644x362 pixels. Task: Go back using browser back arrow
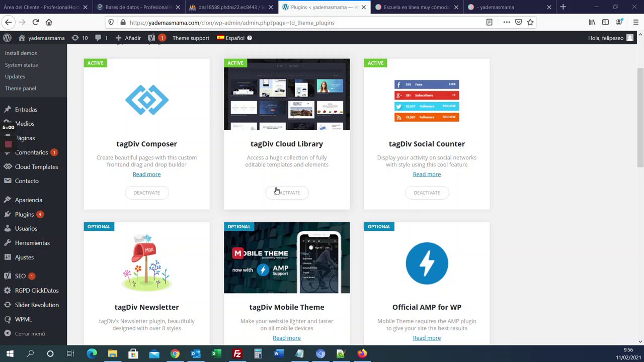tap(8, 22)
